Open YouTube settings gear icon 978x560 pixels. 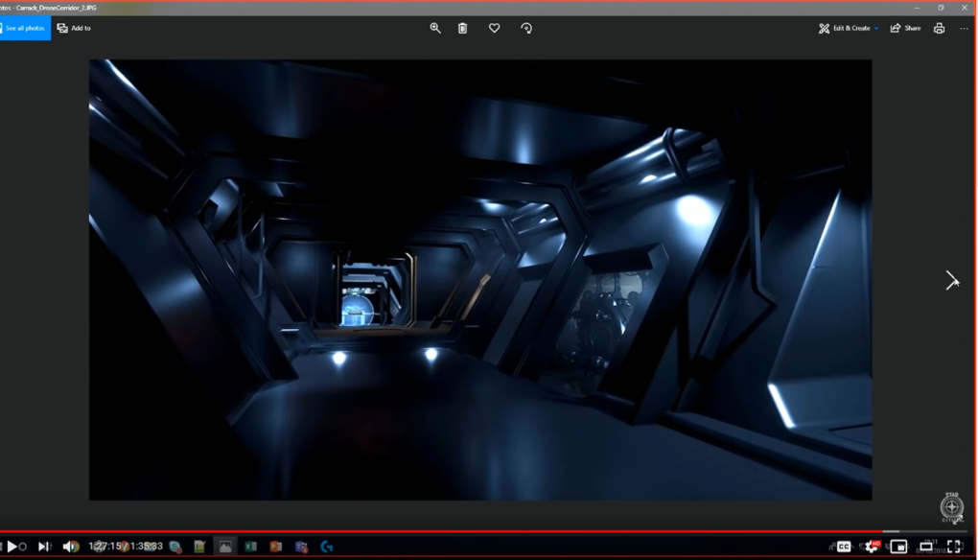[871, 547]
